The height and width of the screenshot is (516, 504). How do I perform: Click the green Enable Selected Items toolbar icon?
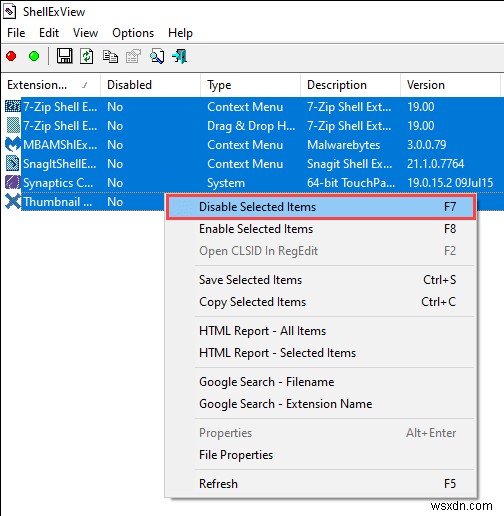tap(34, 56)
